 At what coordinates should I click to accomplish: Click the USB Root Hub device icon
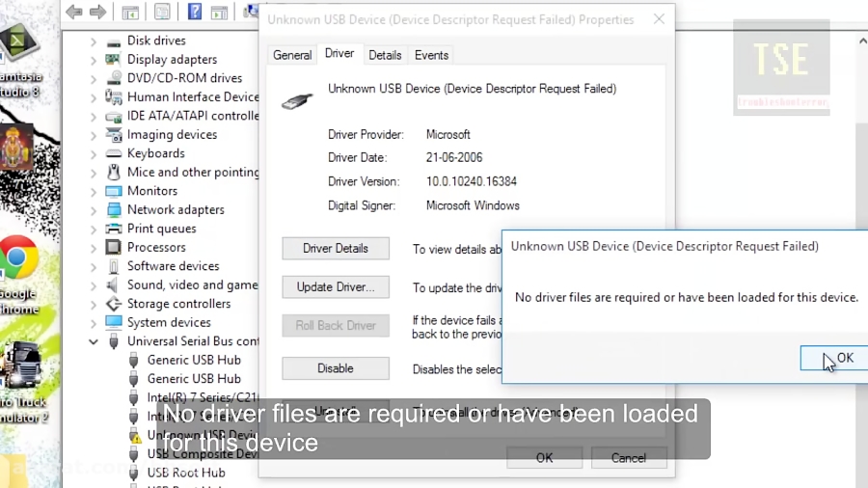point(133,473)
